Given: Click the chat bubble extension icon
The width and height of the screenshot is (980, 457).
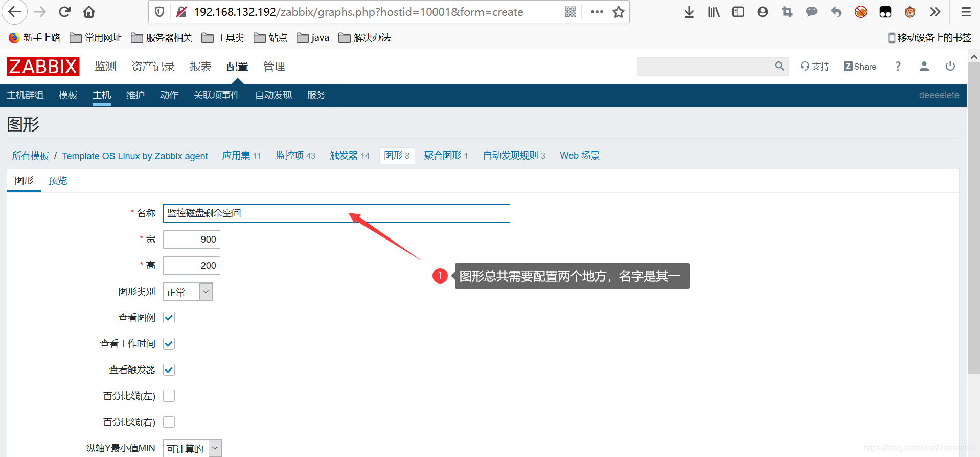Looking at the screenshot, I should [x=812, y=12].
